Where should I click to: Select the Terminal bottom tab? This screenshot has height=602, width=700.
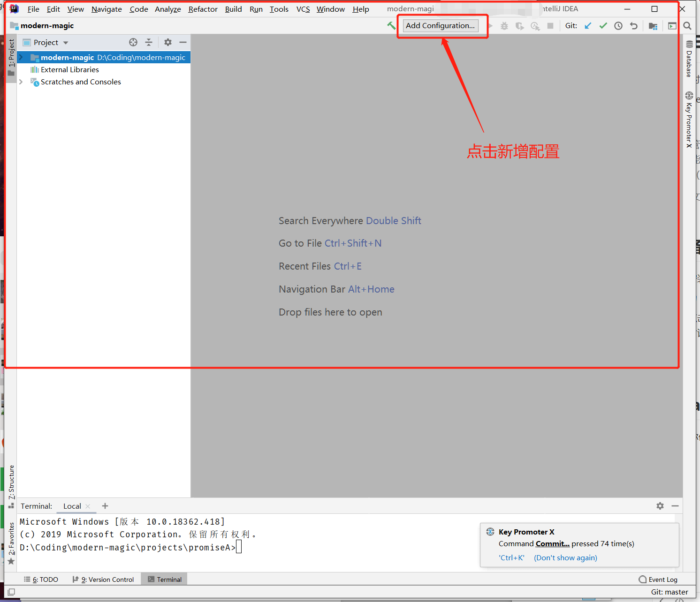165,579
